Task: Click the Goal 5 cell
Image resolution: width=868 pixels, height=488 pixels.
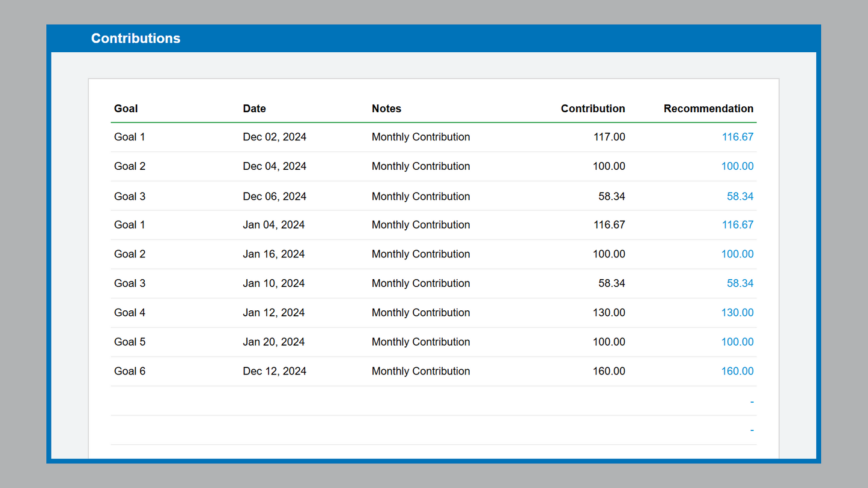Action: click(130, 342)
